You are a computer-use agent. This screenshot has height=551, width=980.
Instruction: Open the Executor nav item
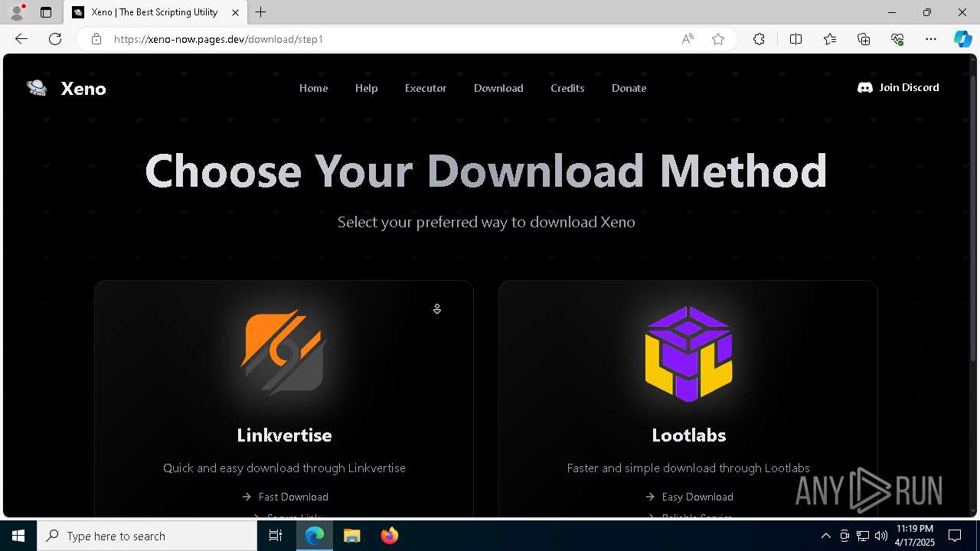click(x=426, y=88)
